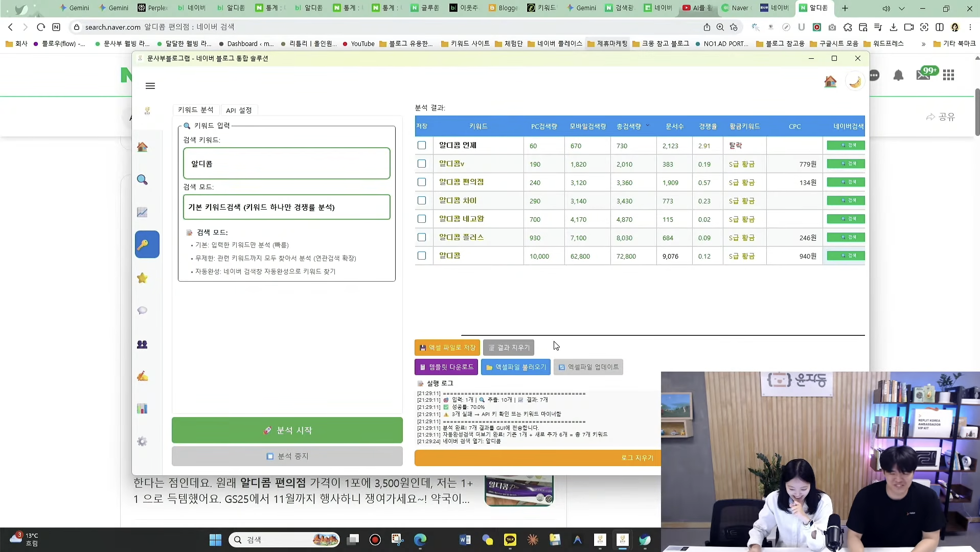Check the box for 알디콤 네고왕 row
Image resolution: width=980 pixels, height=552 pixels.
(422, 219)
